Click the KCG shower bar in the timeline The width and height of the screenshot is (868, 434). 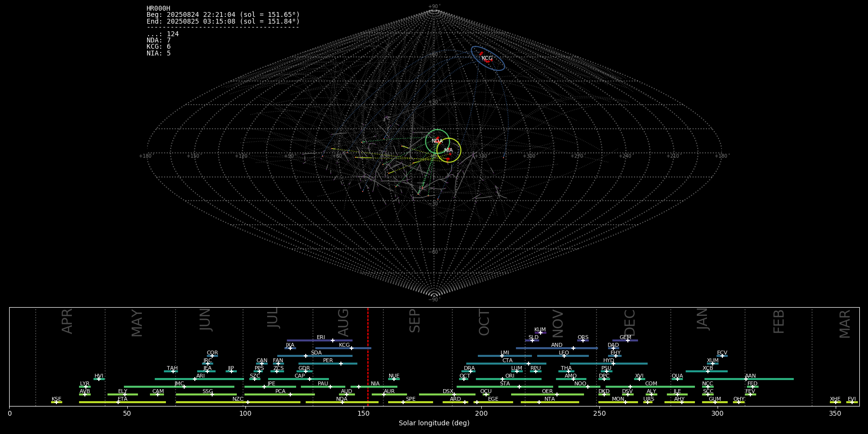(x=343, y=348)
